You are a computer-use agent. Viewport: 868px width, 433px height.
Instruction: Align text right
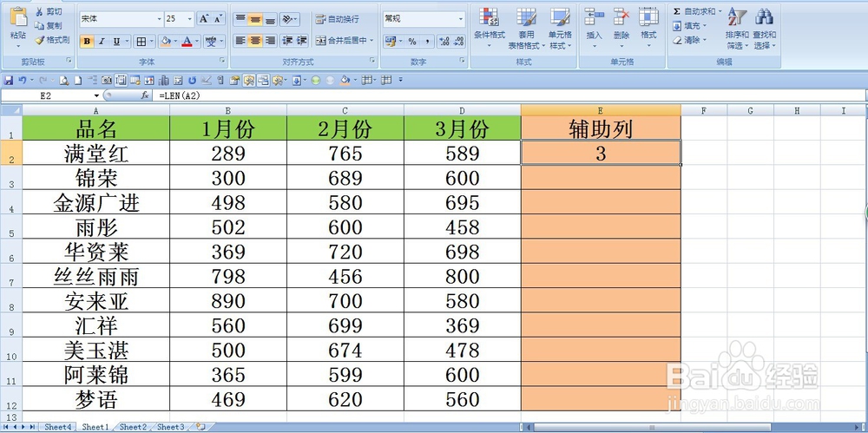coord(270,41)
